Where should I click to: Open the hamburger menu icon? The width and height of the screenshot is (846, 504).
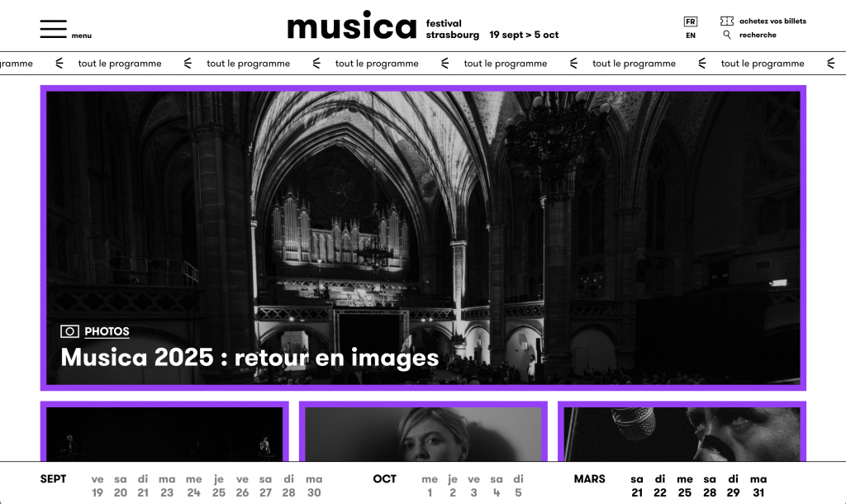[x=53, y=29]
